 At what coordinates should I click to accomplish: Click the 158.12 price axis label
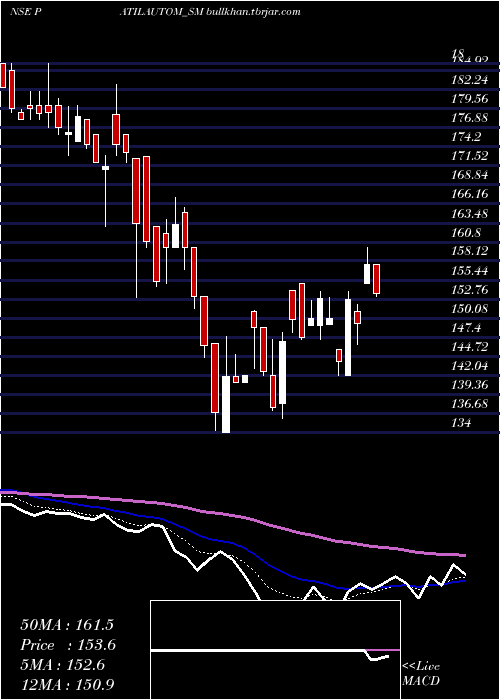[x=471, y=251]
